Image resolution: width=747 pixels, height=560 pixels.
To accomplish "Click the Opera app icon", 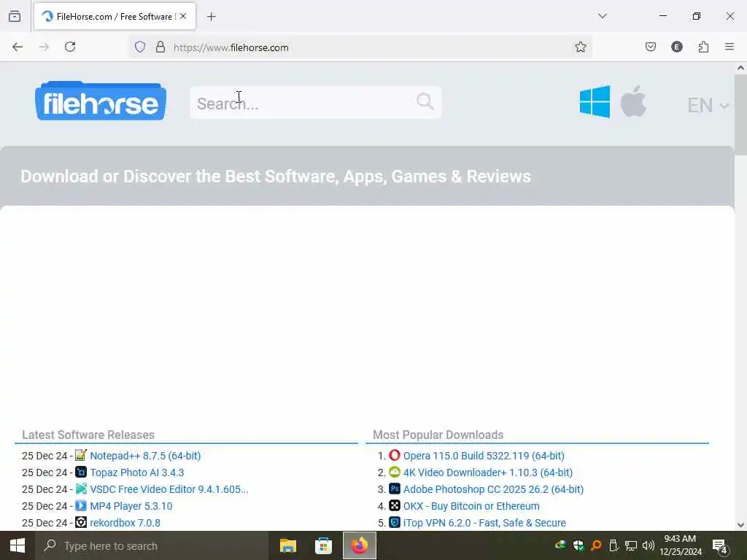I will point(395,455).
